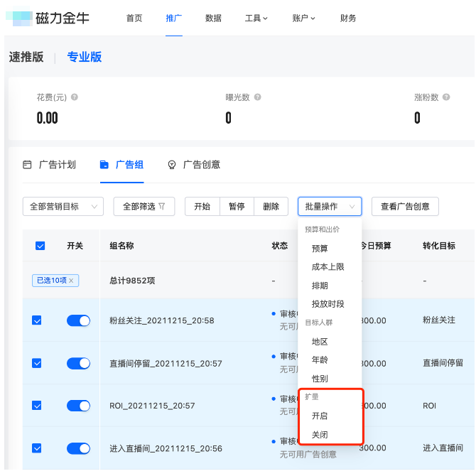Image resolution: width=476 pixels, height=476 pixels.
Task: Uncheck the select-all header checkbox
Action: click(40, 246)
